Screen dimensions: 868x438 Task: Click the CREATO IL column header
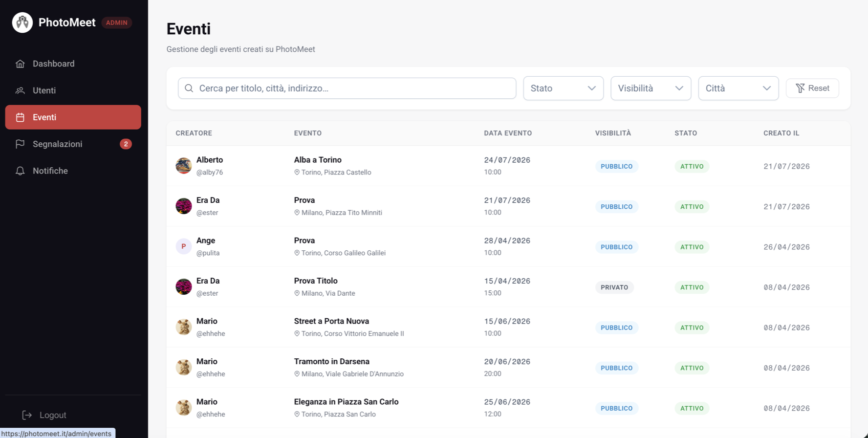(781, 133)
